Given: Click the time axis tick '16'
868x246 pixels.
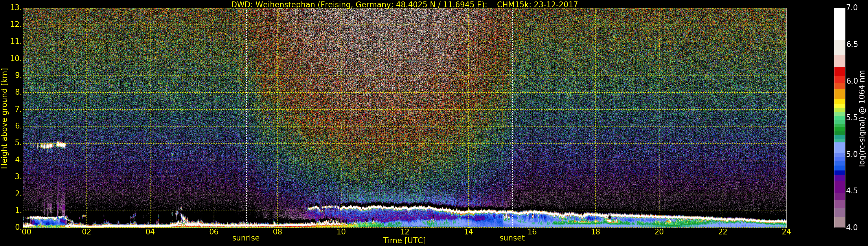Looking at the screenshot, I should coord(532,232).
